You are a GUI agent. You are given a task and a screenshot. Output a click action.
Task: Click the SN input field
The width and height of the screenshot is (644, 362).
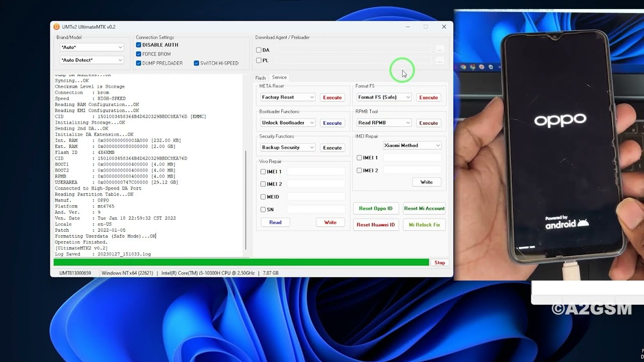[x=316, y=209]
